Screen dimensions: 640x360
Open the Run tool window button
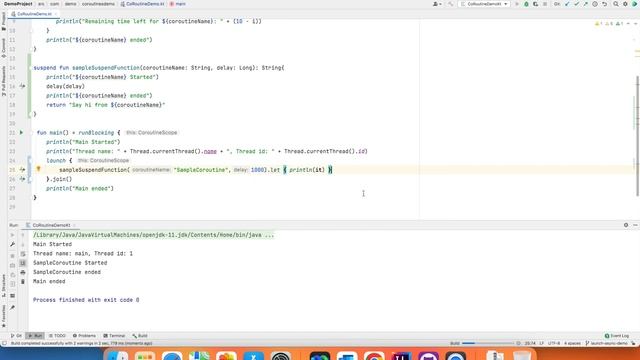[35, 336]
